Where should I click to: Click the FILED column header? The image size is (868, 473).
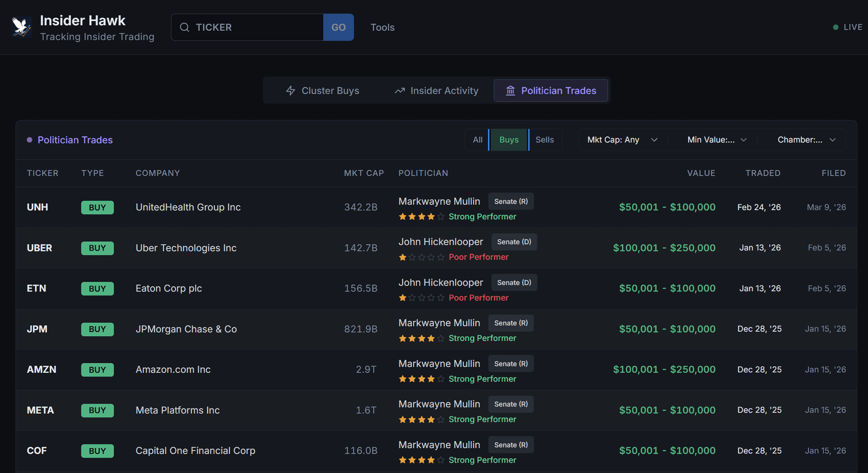tap(834, 173)
